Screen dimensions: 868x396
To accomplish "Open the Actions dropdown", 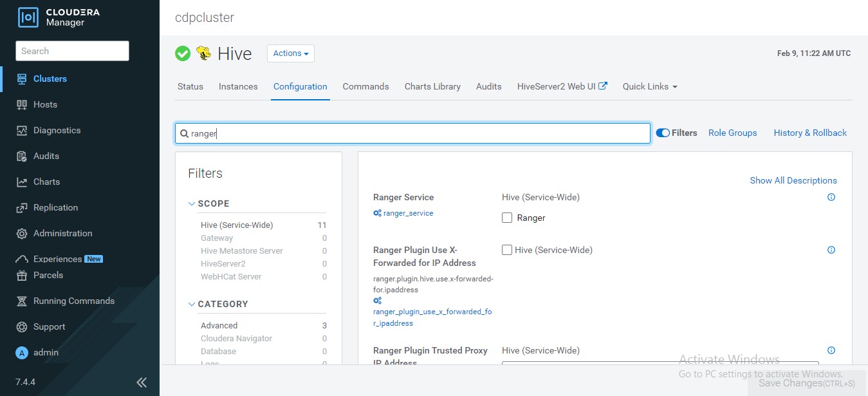I will [x=290, y=53].
